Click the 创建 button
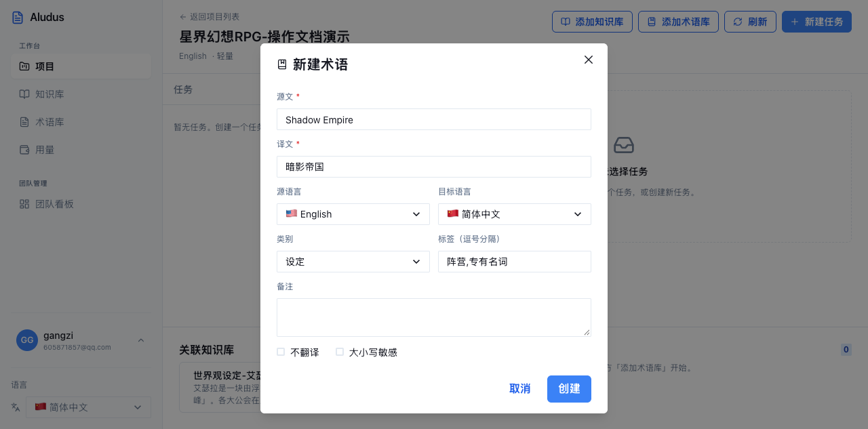 tap(569, 389)
